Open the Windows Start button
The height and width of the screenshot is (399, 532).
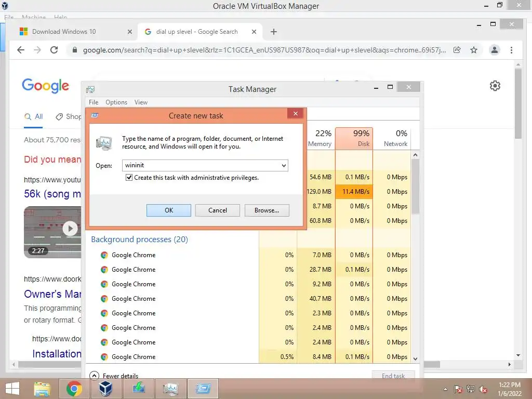pyautogui.click(x=12, y=389)
